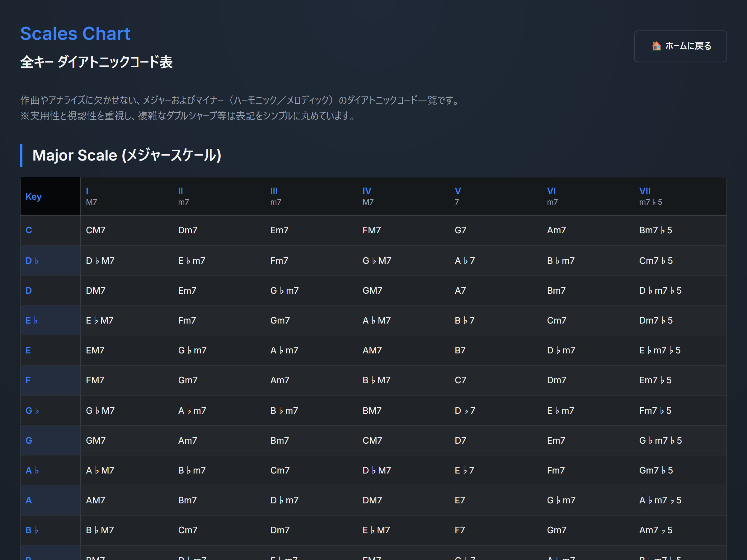Click the Key column header
This screenshot has width=747, height=560.
34,196
